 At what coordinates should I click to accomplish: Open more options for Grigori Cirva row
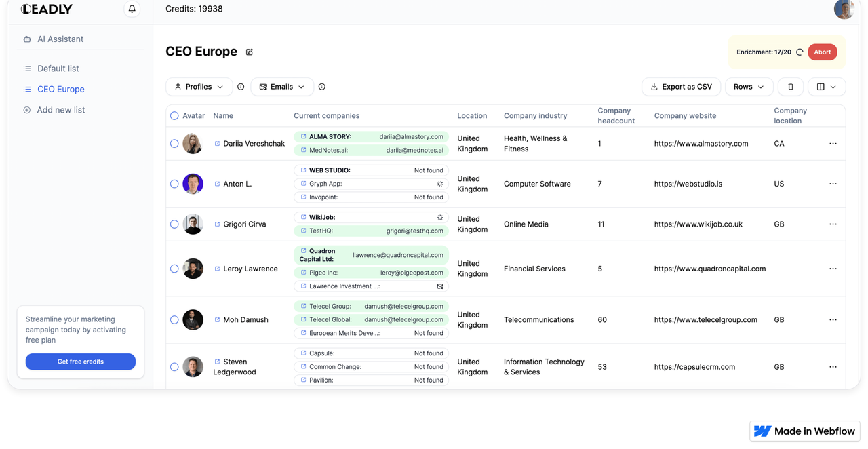(833, 224)
